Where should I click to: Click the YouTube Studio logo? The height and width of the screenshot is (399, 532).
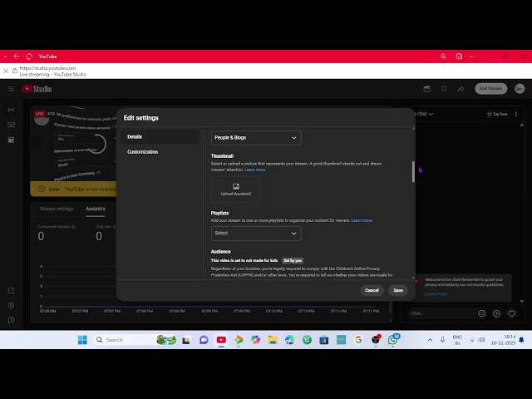click(x=37, y=89)
